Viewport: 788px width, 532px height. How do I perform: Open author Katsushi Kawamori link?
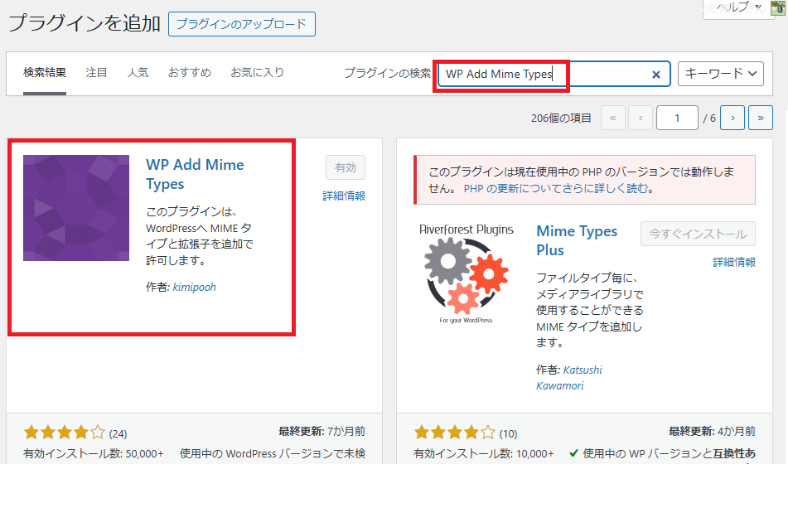click(x=569, y=378)
